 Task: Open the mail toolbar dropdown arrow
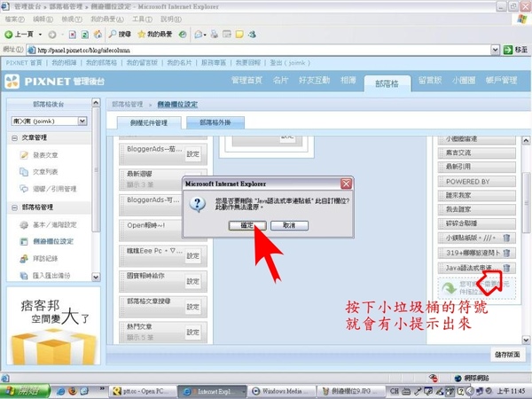tap(205, 35)
